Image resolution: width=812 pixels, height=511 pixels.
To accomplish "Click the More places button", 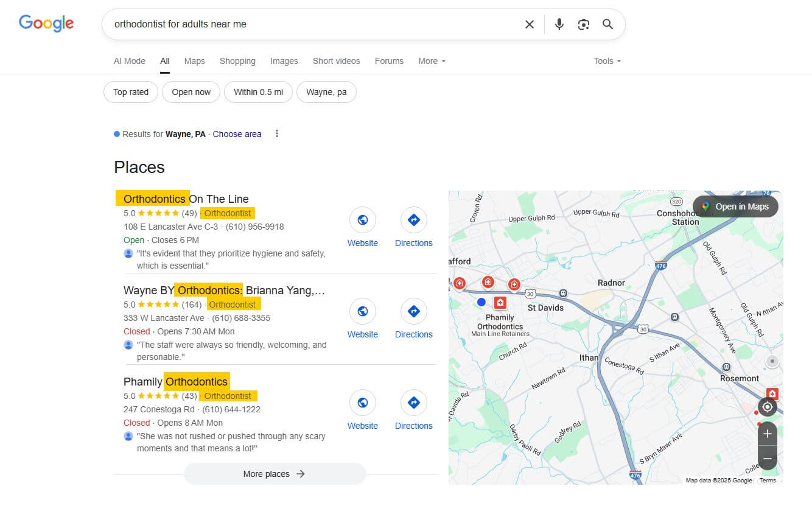I will pyautogui.click(x=275, y=474).
